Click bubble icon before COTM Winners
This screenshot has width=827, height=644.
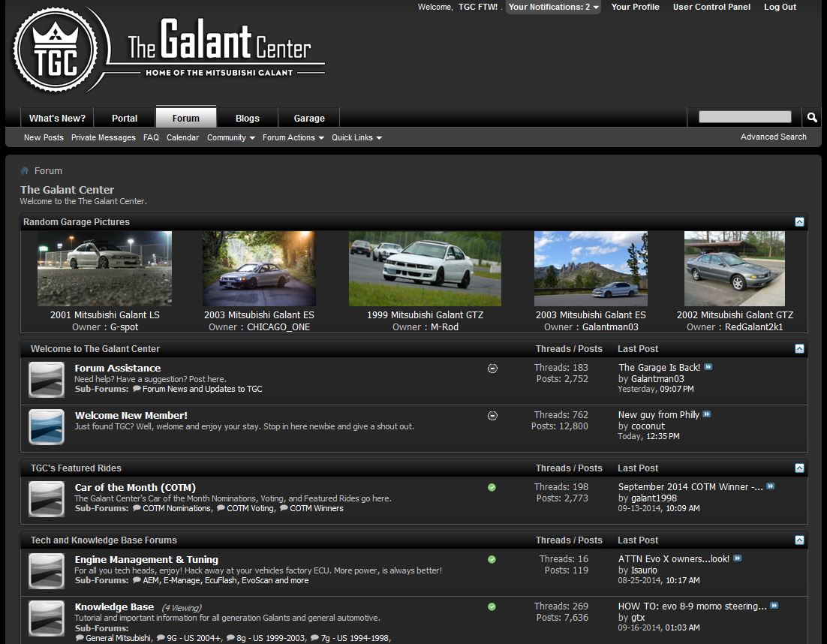[x=284, y=508]
